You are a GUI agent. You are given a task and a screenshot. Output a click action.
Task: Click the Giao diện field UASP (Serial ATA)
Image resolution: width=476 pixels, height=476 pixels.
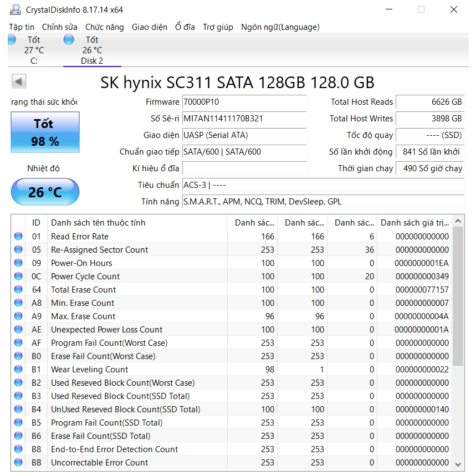point(244,135)
